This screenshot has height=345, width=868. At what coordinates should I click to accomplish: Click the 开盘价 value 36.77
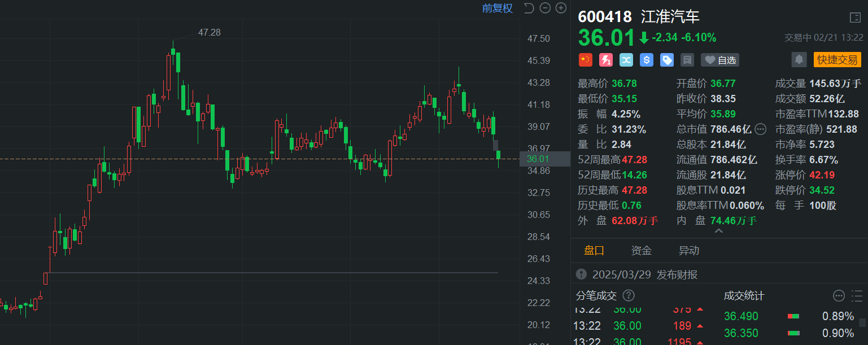coord(723,84)
